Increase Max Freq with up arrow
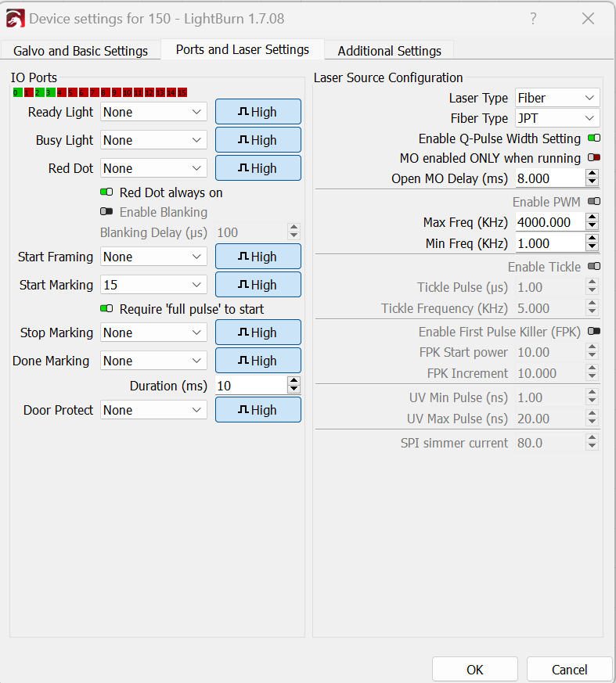 click(592, 217)
